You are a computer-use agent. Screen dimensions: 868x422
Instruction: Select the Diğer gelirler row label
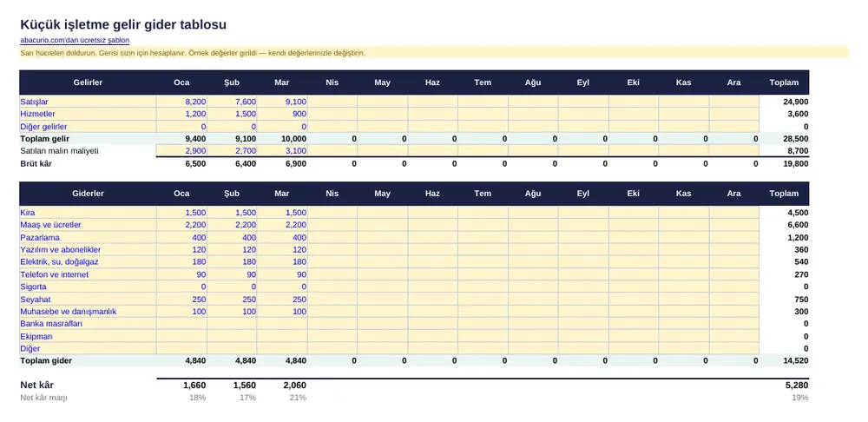pyautogui.click(x=43, y=127)
